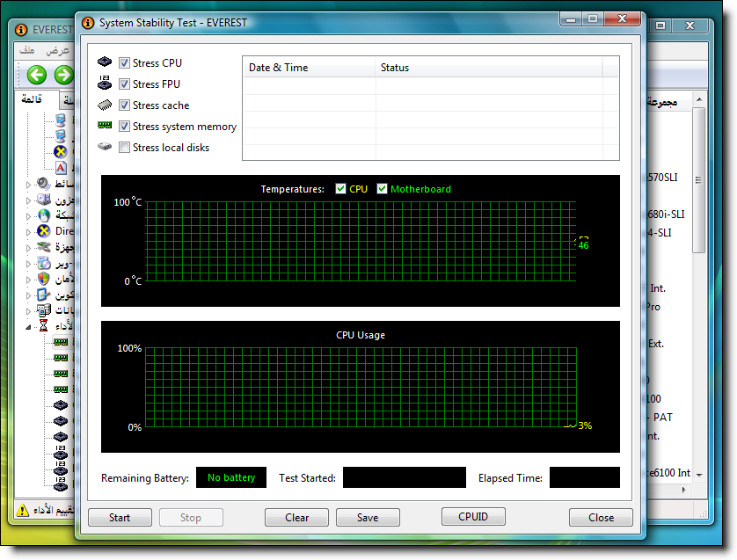
Task: Select the network globe icon in the tree
Action: pos(44,215)
